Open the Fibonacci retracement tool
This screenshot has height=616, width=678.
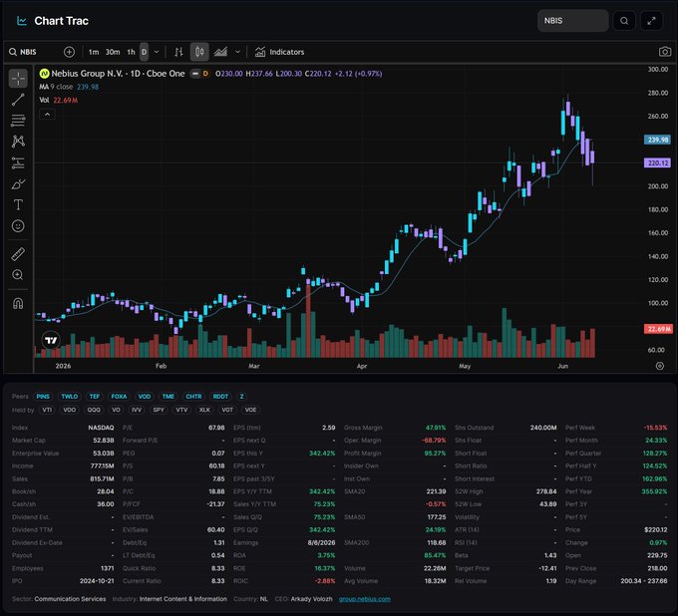click(x=18, y=121)
